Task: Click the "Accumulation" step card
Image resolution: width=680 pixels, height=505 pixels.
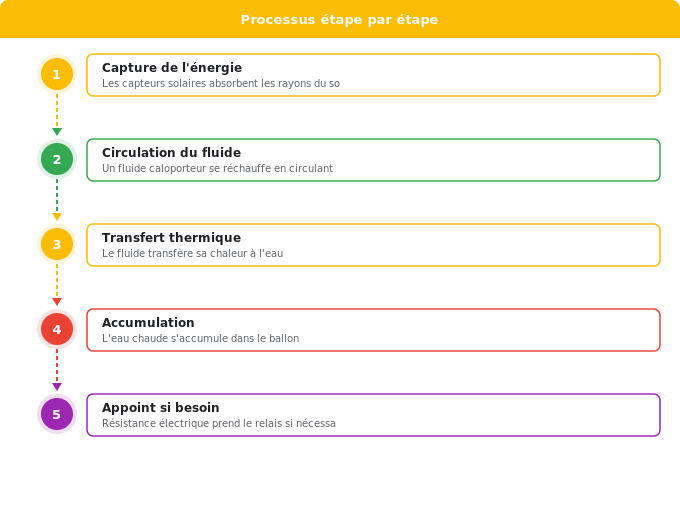Action: coord(373,330)
